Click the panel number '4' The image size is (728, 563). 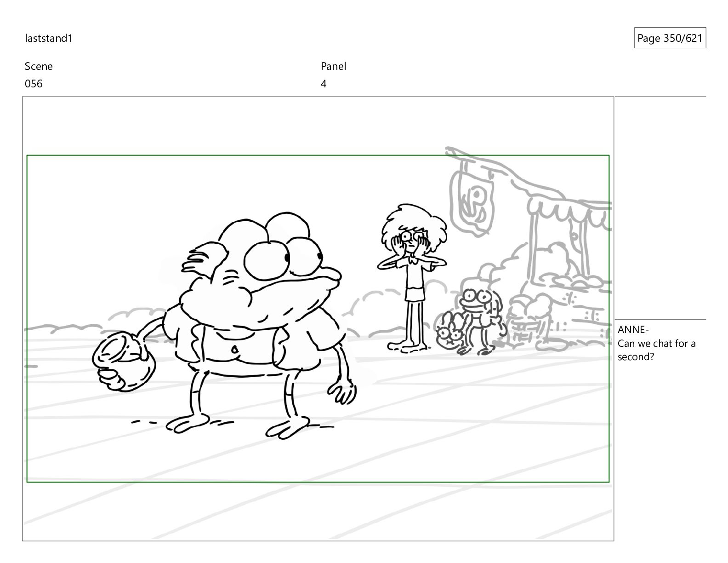(324, 84)
